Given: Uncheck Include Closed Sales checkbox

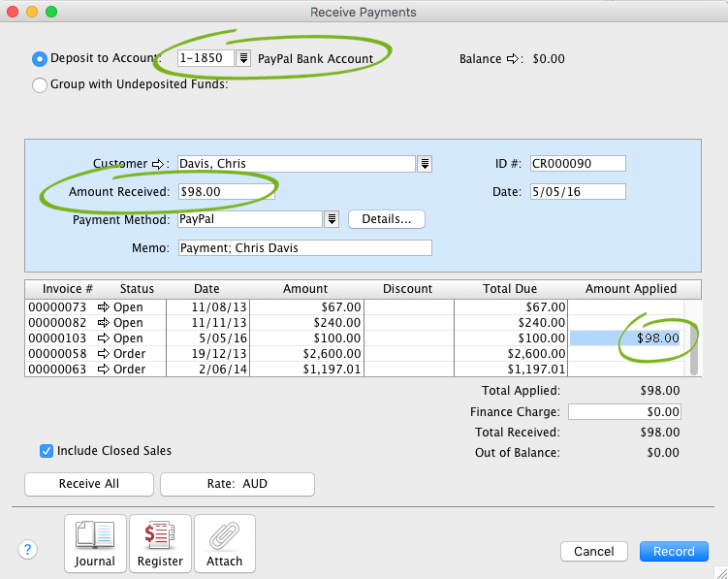Looking at the screenshot, I should coord(47,451).
